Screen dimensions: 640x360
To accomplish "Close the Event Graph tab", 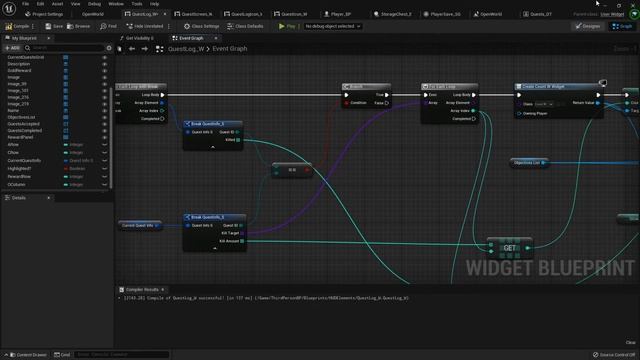I will 216,38.
